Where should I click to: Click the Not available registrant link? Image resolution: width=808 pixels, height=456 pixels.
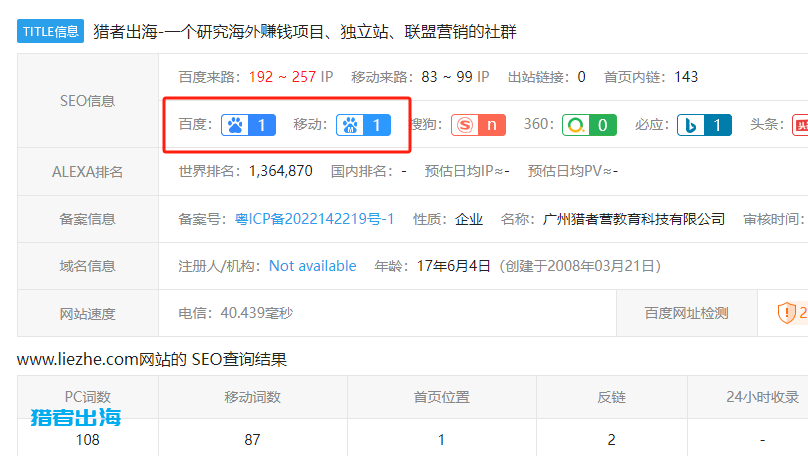tap(313, 266)
